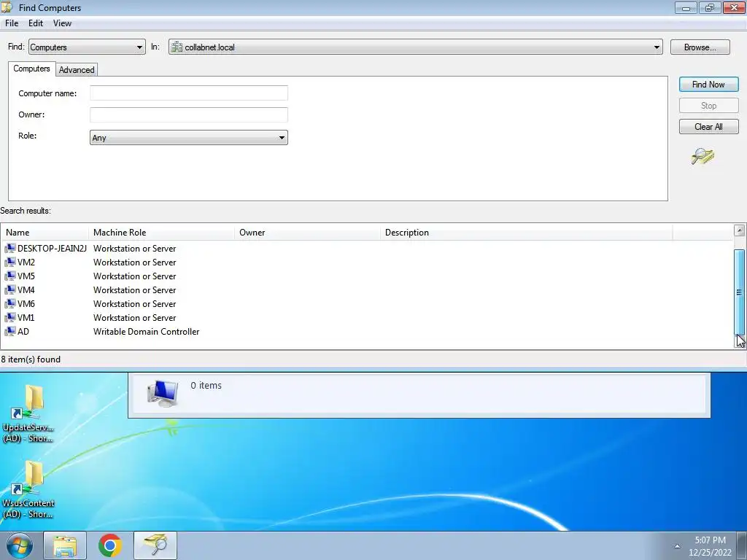Expand the In location dropdown collabnet.local
The image size is (747, 560).
pos(415,47)
